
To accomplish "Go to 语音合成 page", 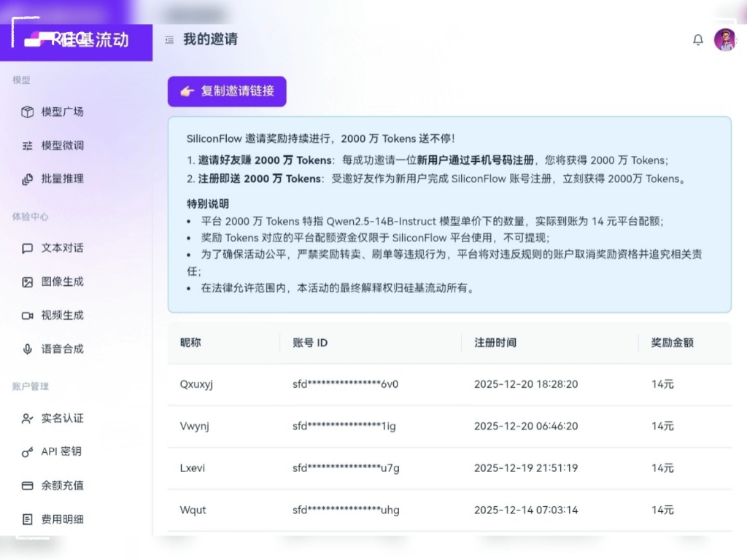I will pos(62,349).
